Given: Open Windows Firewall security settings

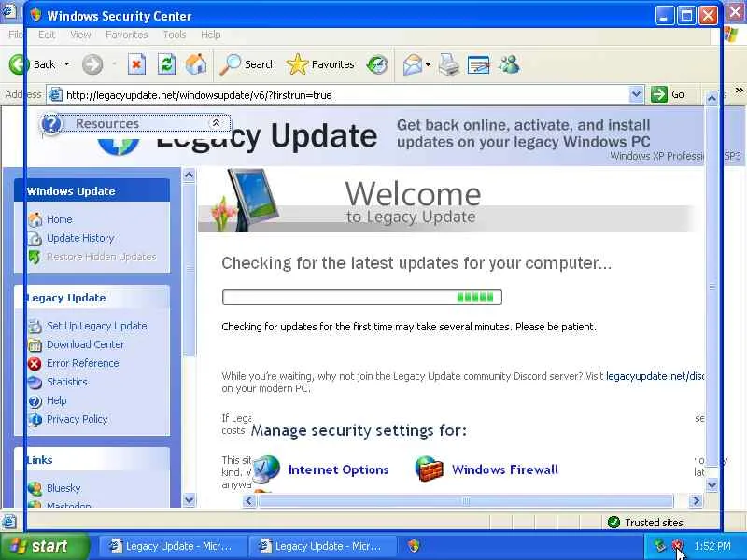Looking at the screenshot, I should pyautogui.click(x=505, y=470).
